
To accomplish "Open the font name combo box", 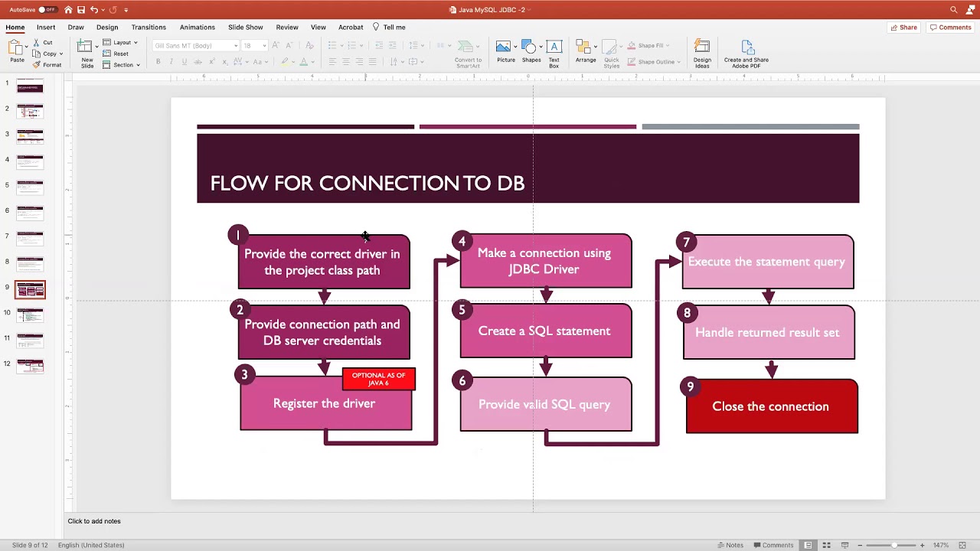I will coord(196,46).
